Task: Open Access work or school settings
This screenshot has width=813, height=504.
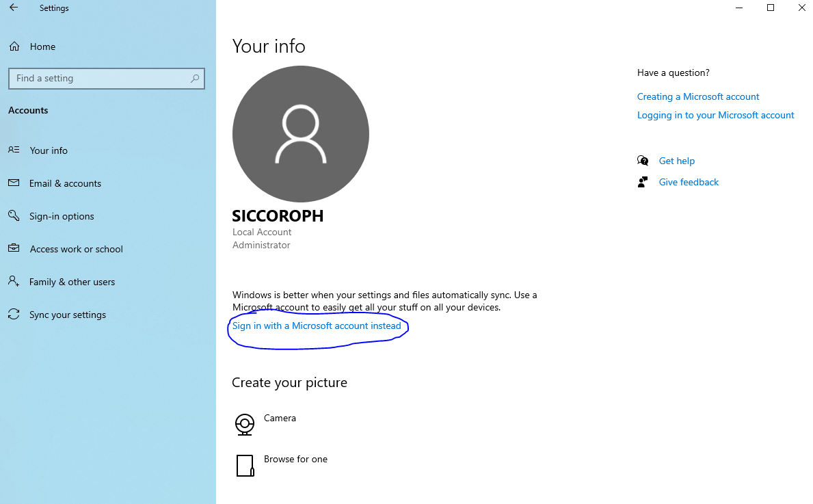Action: (77, 249)
